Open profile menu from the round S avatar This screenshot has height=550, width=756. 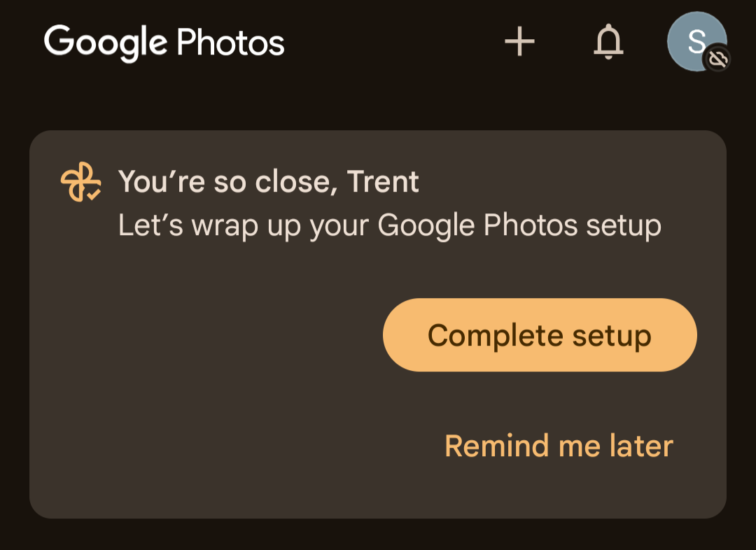tap(696, 41)
